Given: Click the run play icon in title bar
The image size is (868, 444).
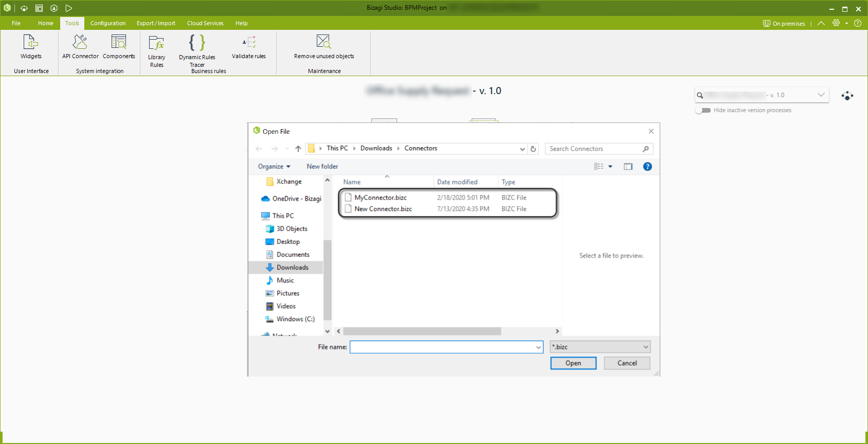Looking at the screenshot, I should tap(69, 8).
